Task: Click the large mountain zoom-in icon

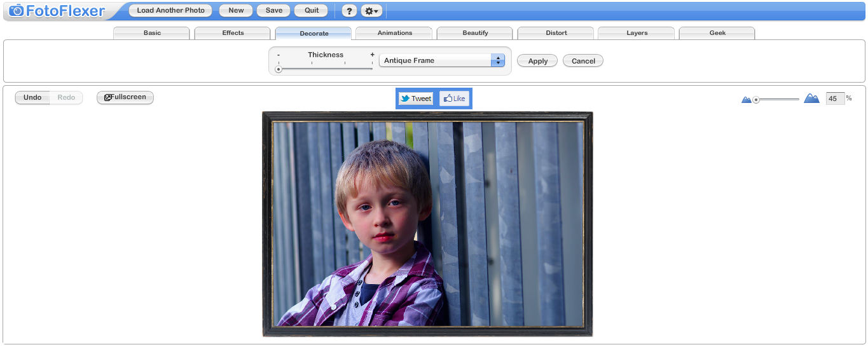Action: pyautogui.click(x=811, y=99)
